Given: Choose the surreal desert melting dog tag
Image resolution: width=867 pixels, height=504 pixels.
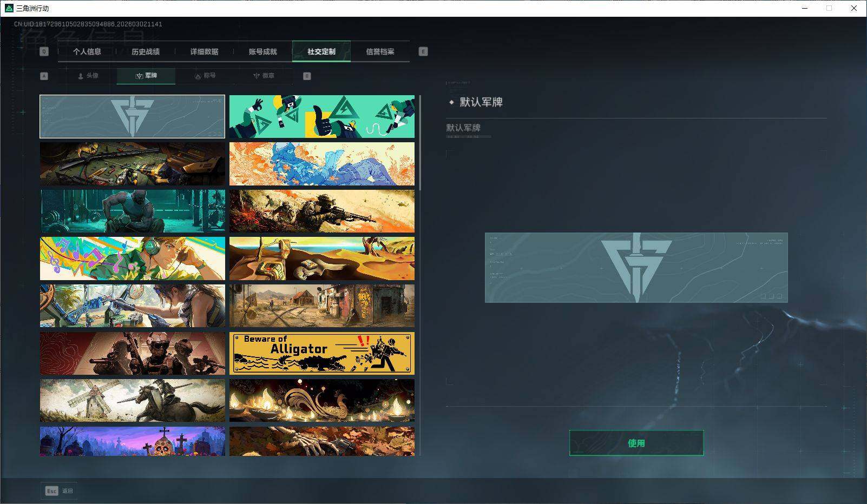Looking at the screenshot, I should coord(322,258).
